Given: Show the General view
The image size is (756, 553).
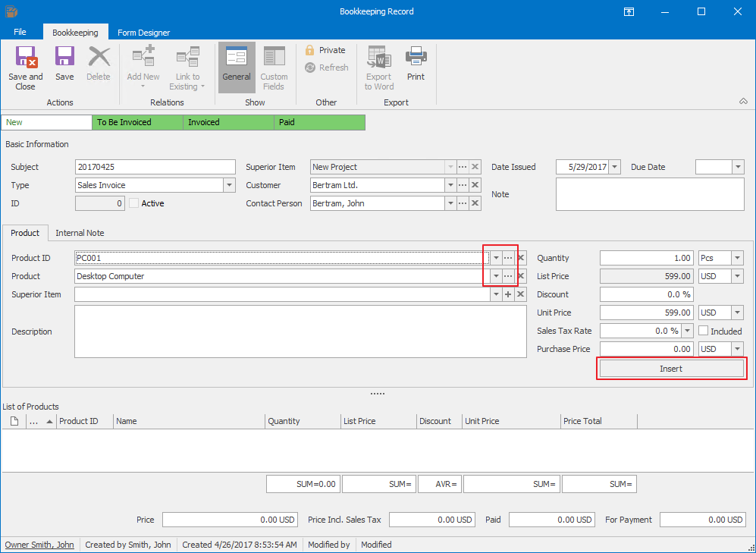Looking at the screenshot, I should [237, 68].
